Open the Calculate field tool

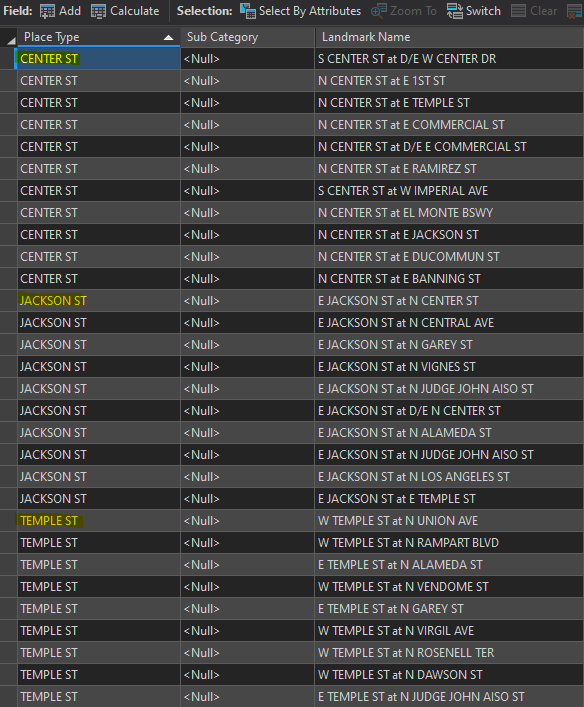pos(125,11)
